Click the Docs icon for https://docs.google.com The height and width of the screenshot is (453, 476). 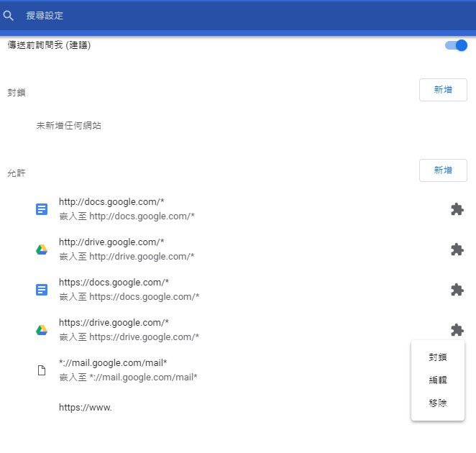(42, 290)
